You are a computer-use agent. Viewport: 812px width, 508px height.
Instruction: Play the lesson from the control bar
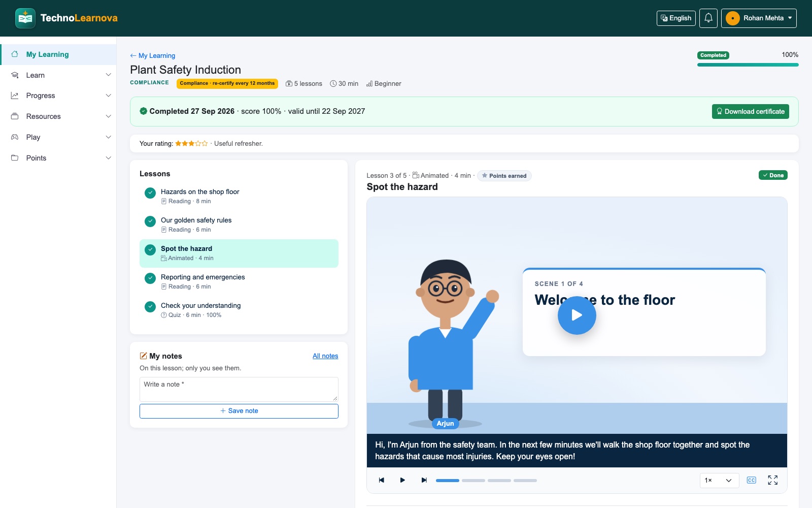pyautogui.click(x=402, y=480)
